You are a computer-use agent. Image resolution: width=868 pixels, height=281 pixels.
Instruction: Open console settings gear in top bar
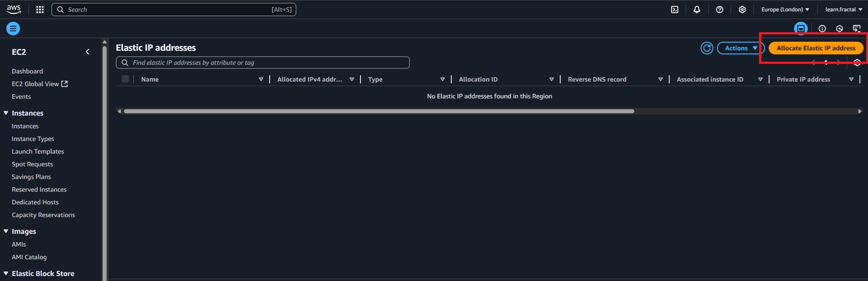[742, 10]
